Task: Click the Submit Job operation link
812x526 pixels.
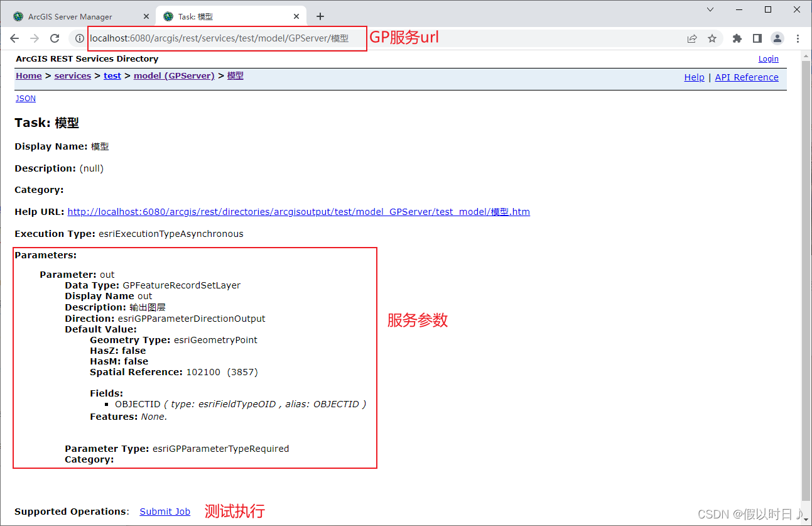Action: point(165,512)
